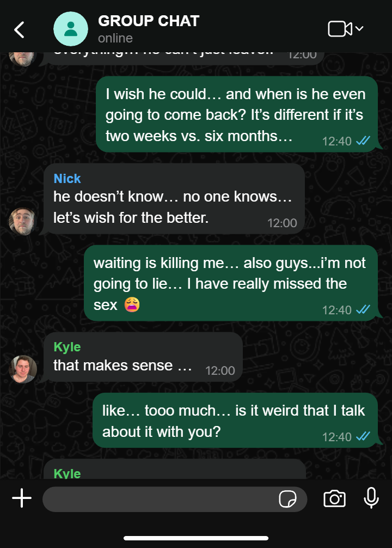Tap Nick's sender name in blue
Screen dimensions: 392x548
click(x=67, y=179)
